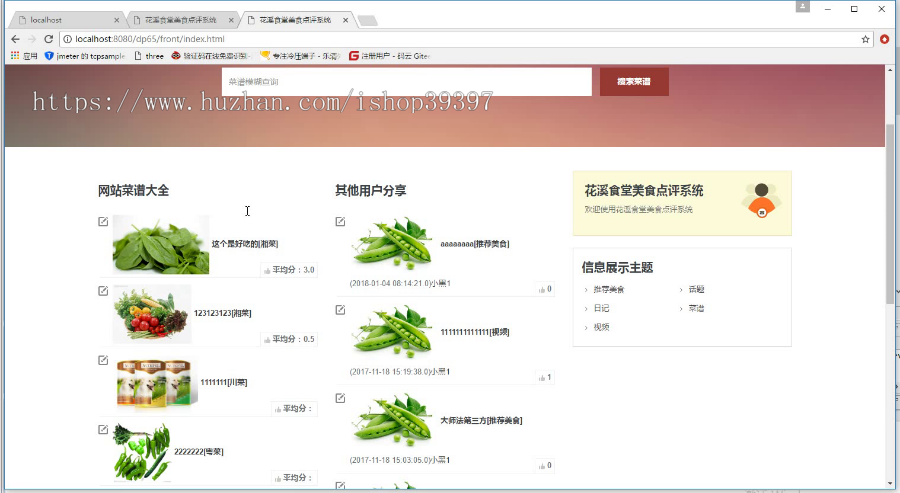The width and height of the screenshot is (900, 493).
Task: Like the 大师法第三方 post thumbs-up
Action: [542, 466]
